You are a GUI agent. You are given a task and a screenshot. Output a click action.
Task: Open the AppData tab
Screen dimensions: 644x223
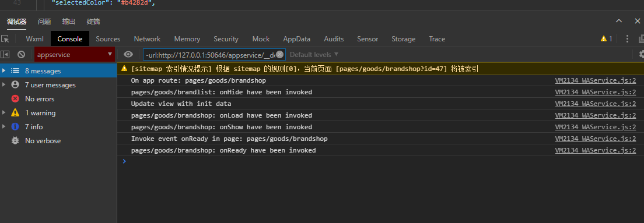[296, 39]
